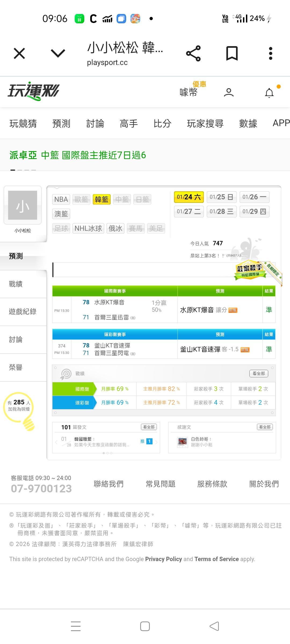
Task: Select the 韓籃 league filter
Action: tap(102, 199)
